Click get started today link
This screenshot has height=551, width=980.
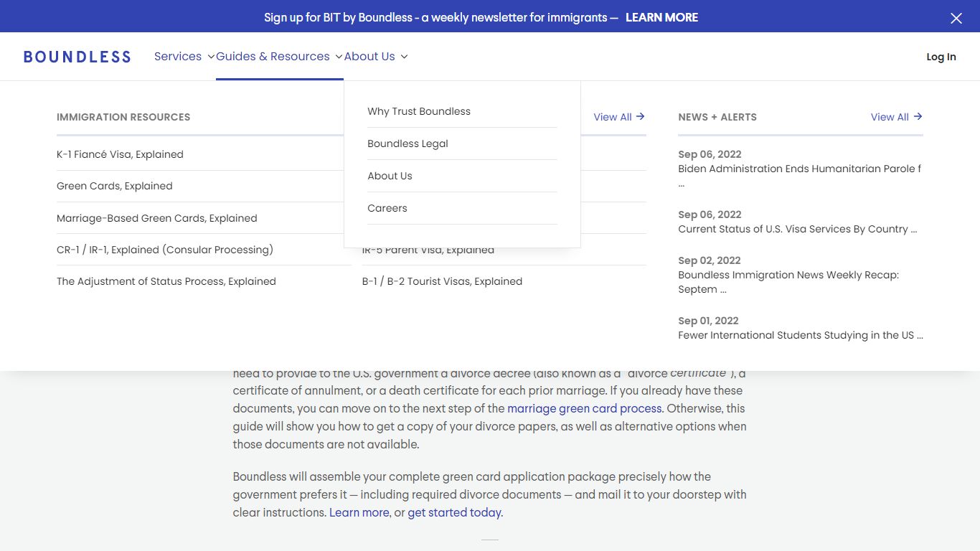455,512
